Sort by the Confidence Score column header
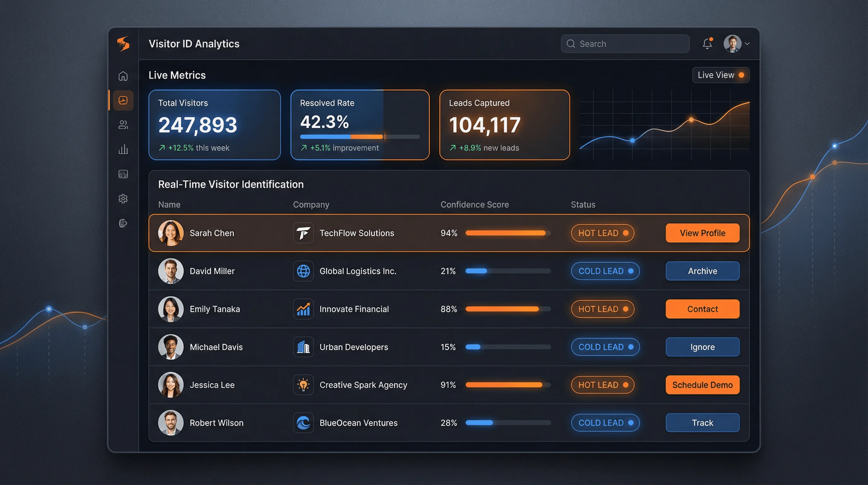868x485 pixels. coord(474,204)
